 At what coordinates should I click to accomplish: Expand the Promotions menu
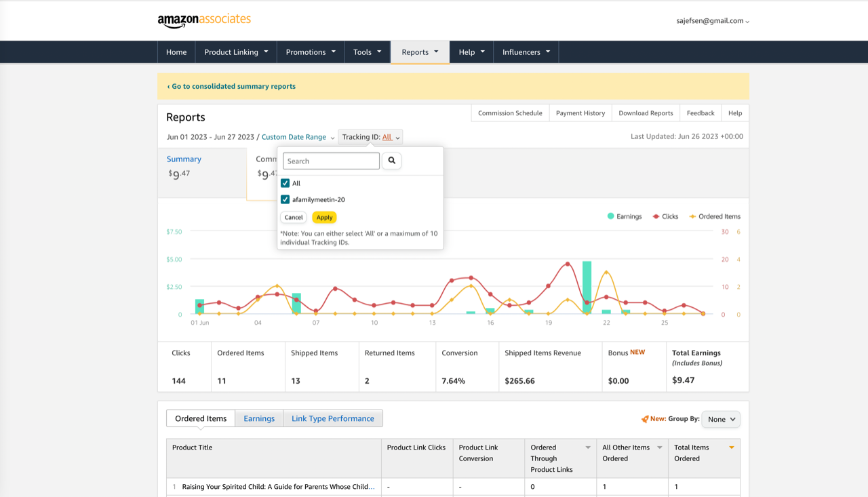pyautogui.click(x=311, y=52)
